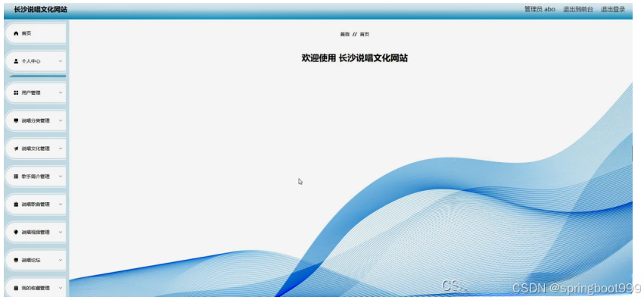Screen dimensions: 644x300
Task: Click the last 首页 breadcrumb item
Action: (x=364, y=35)
